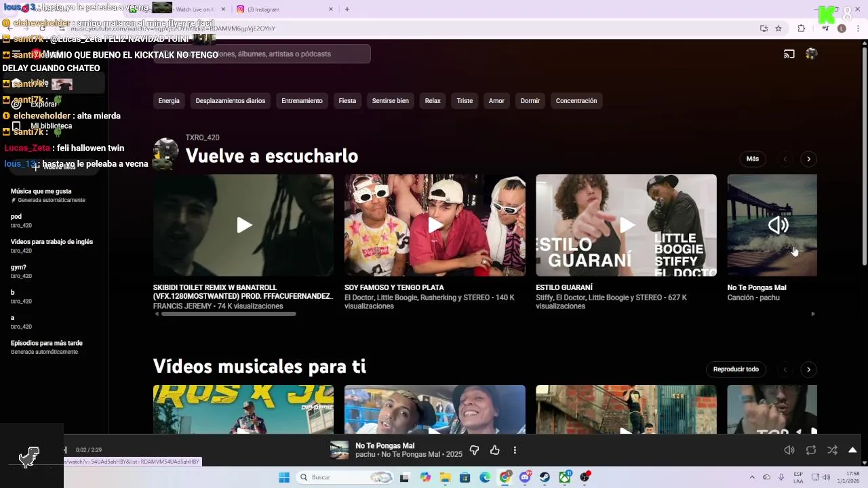Choose the Amor mood chip
Viewport: 868px width, 488px height.
[x=496, y=101]
